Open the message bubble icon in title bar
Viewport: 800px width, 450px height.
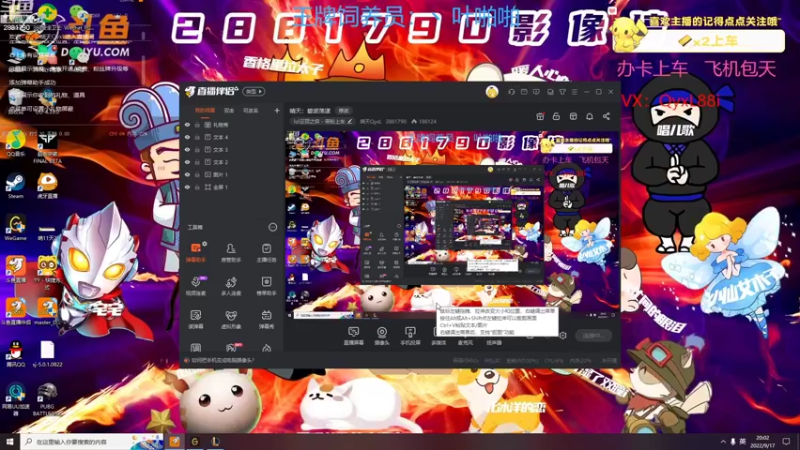(x=536, y=92)
